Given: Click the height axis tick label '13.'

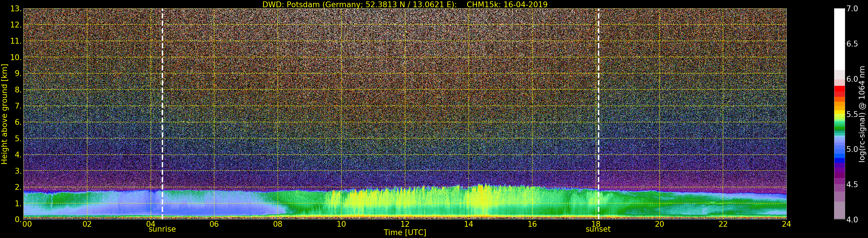Looking at the screenshot, I should click(16, 9).
